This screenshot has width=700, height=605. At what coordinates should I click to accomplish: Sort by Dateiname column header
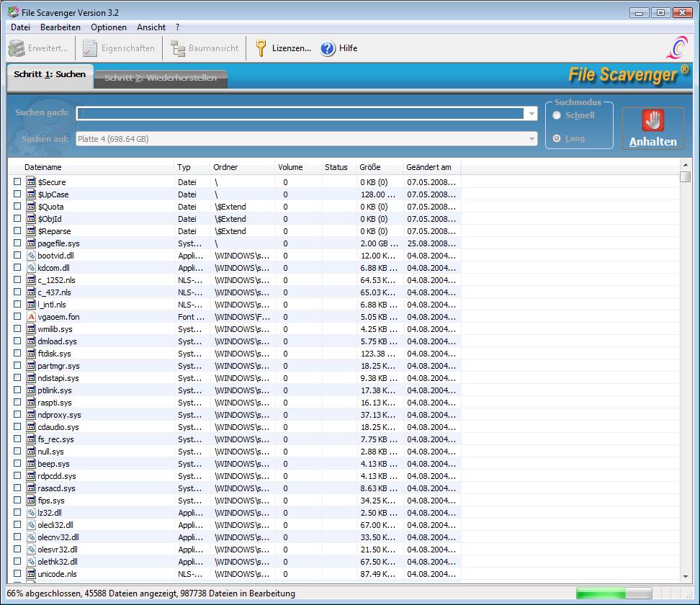(91, 167)
